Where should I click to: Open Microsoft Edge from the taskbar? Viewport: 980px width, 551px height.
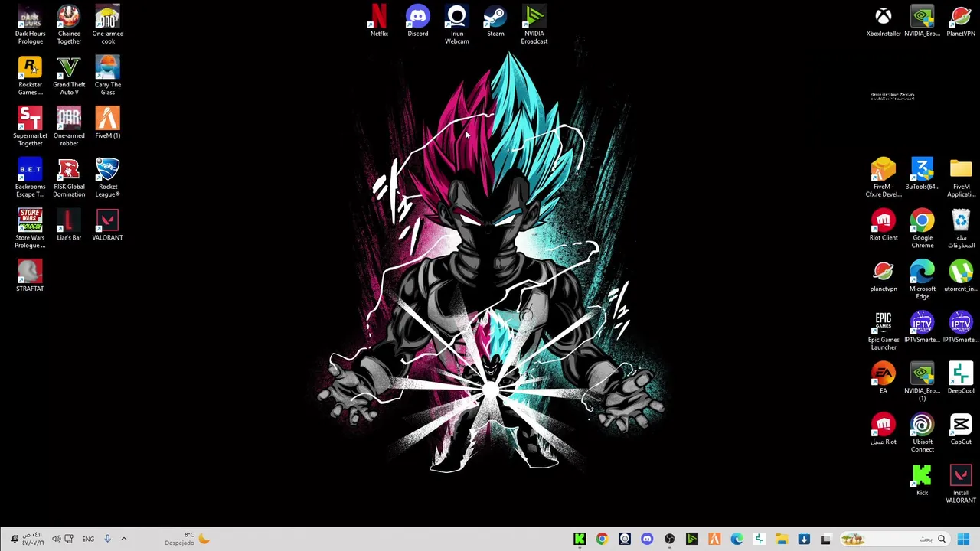pyautogui.click(x=737, y=540)
